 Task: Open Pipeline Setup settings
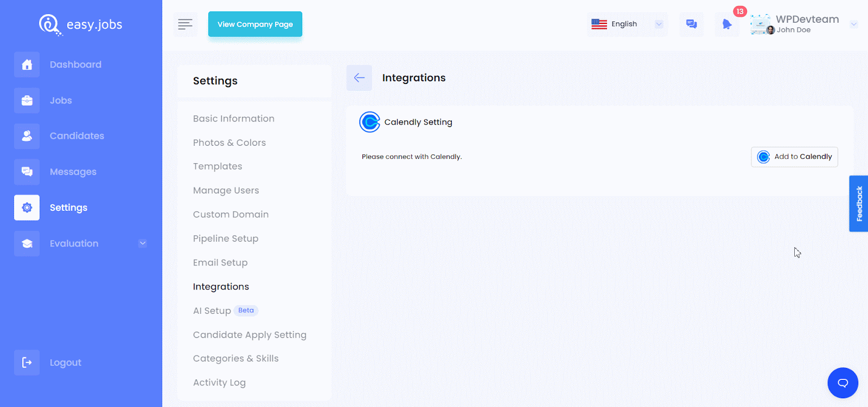click(x=226, y=238)
